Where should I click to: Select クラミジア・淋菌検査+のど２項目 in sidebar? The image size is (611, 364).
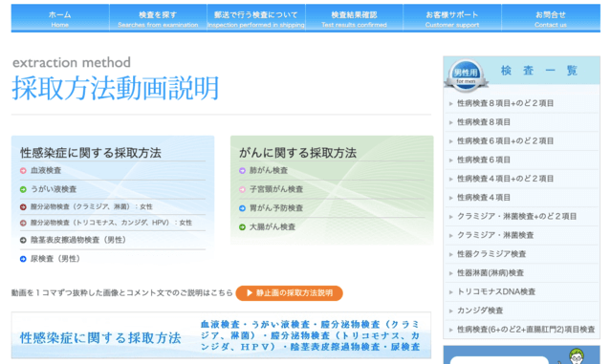click(516, 217)
